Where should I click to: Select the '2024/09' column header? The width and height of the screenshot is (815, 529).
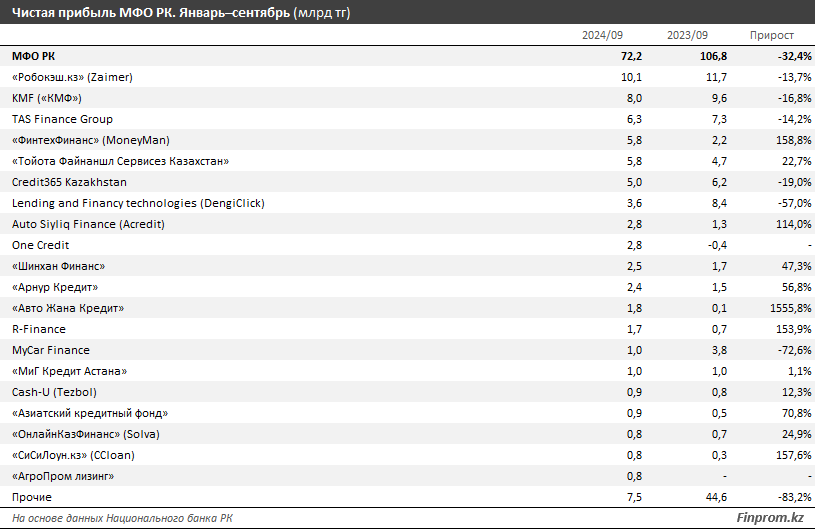point(602,35)
